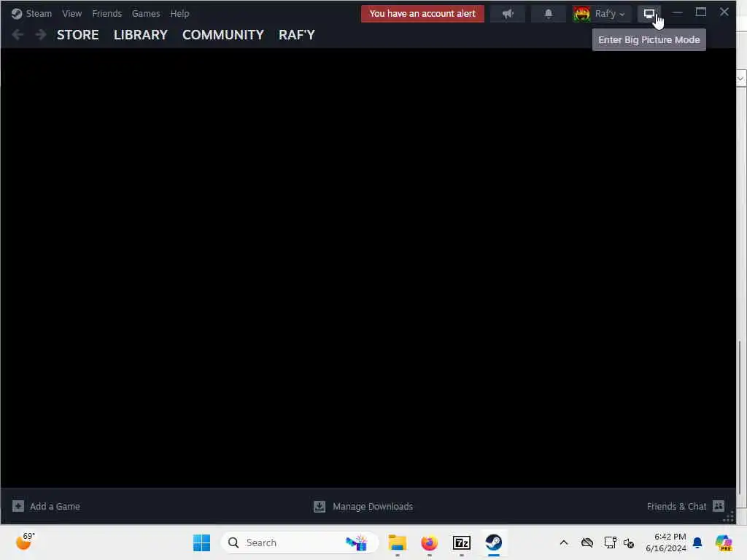Go back with the back arrow

click(18, 35)
